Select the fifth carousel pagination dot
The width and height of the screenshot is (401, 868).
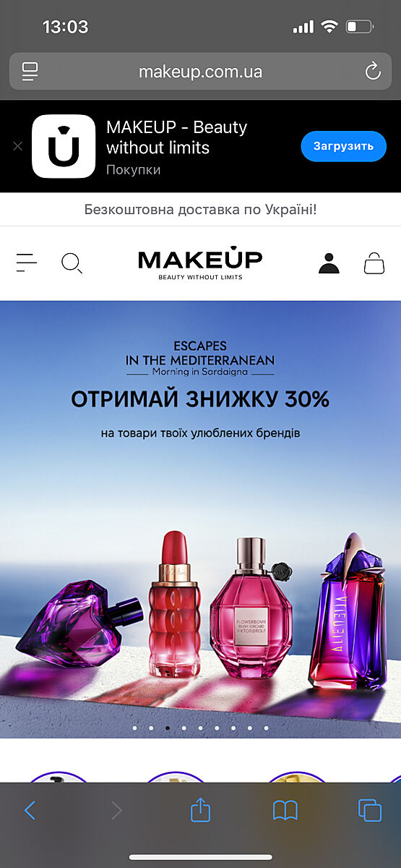point(200,728)
